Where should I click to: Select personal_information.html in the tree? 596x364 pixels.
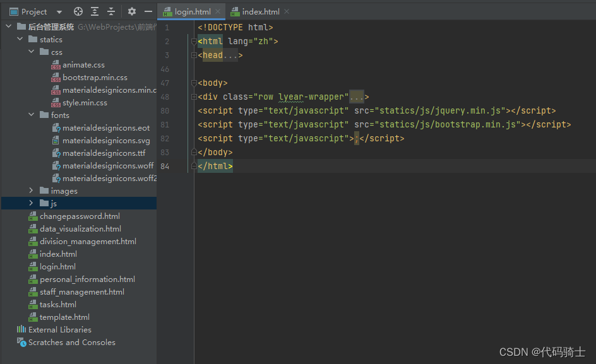click(x=87, y=279)
